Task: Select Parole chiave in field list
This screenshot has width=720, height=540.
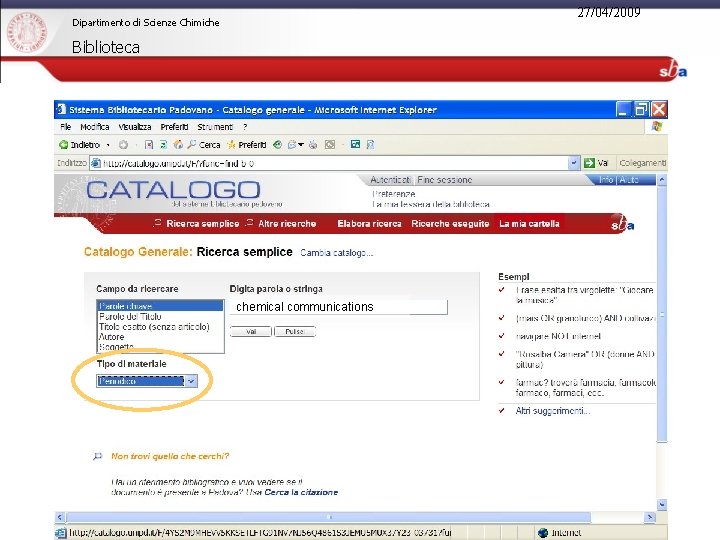Action: coord(160,306)
